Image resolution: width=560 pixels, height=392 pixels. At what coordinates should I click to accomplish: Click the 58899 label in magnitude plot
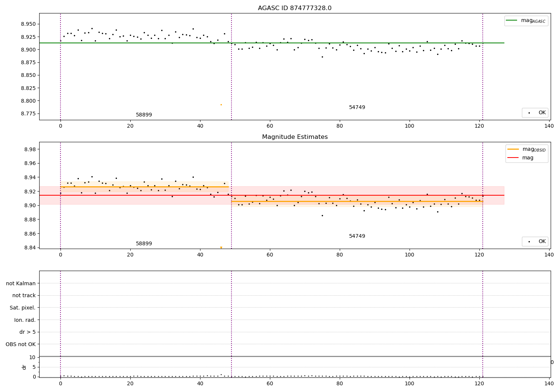[x=144, y=244]
